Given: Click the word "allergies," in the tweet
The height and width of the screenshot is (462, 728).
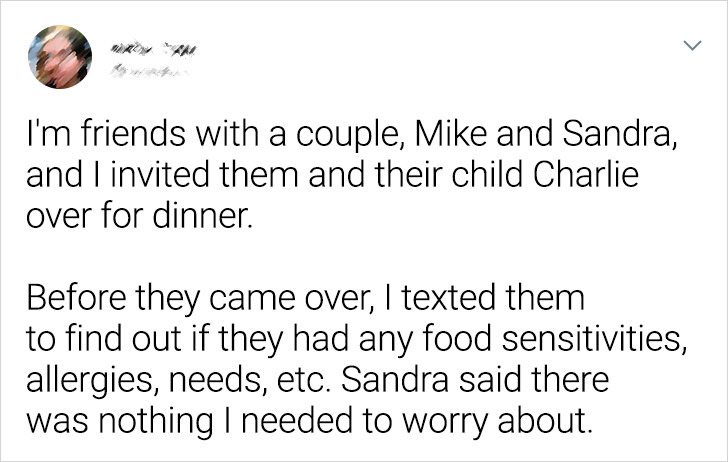Looking at the screenshot, I should click(89, 381).
